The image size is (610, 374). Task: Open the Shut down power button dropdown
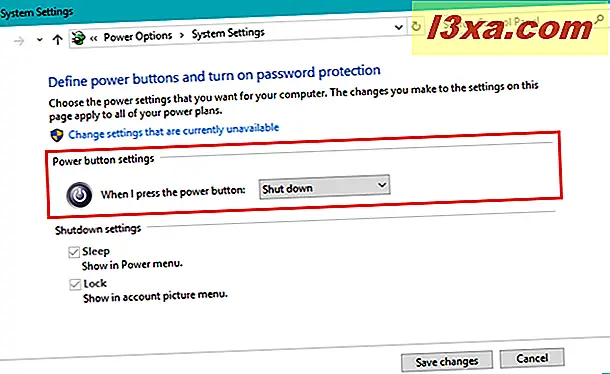(324, 187)
